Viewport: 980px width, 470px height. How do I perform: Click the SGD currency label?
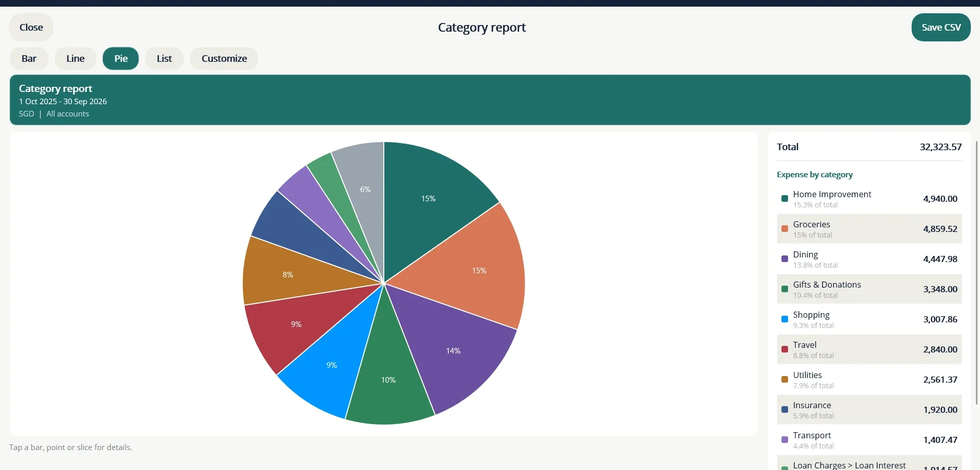27,114
